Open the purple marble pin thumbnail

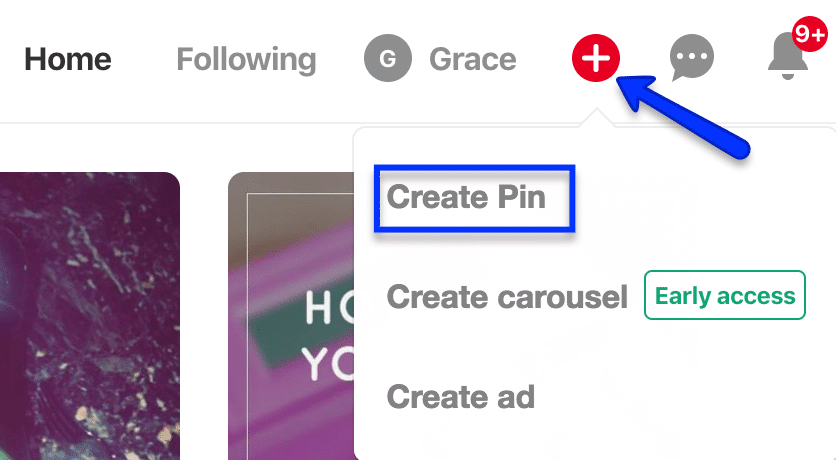pyautogui.click(x=90, y=316)
